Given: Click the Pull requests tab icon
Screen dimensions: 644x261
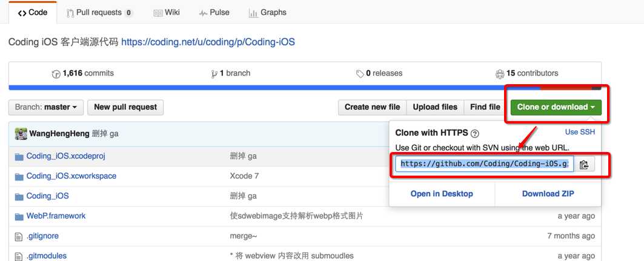Looking at the screenshot, I should 70,13.
